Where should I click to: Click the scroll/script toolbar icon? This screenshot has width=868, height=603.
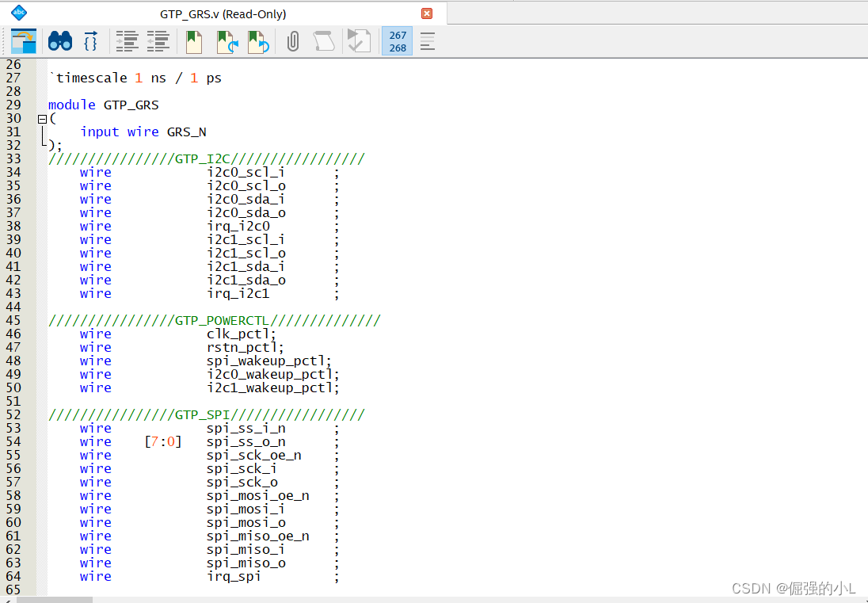coord(324,41)
